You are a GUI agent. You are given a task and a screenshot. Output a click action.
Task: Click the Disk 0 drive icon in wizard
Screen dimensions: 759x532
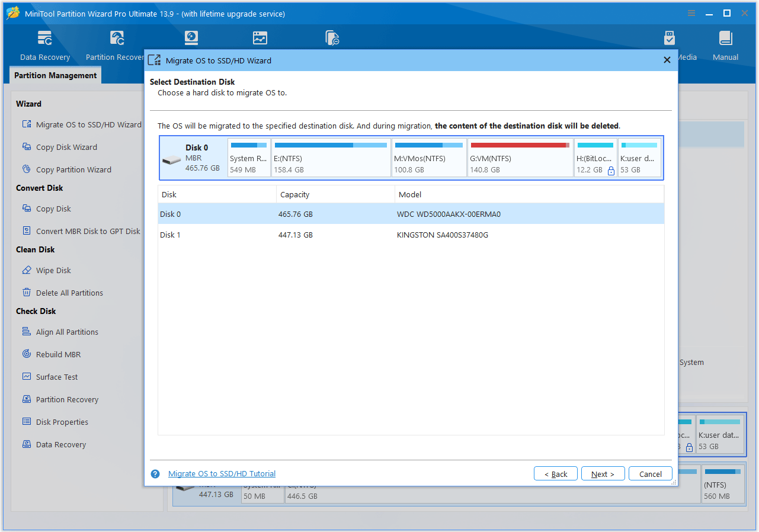(x=172, y=159)
